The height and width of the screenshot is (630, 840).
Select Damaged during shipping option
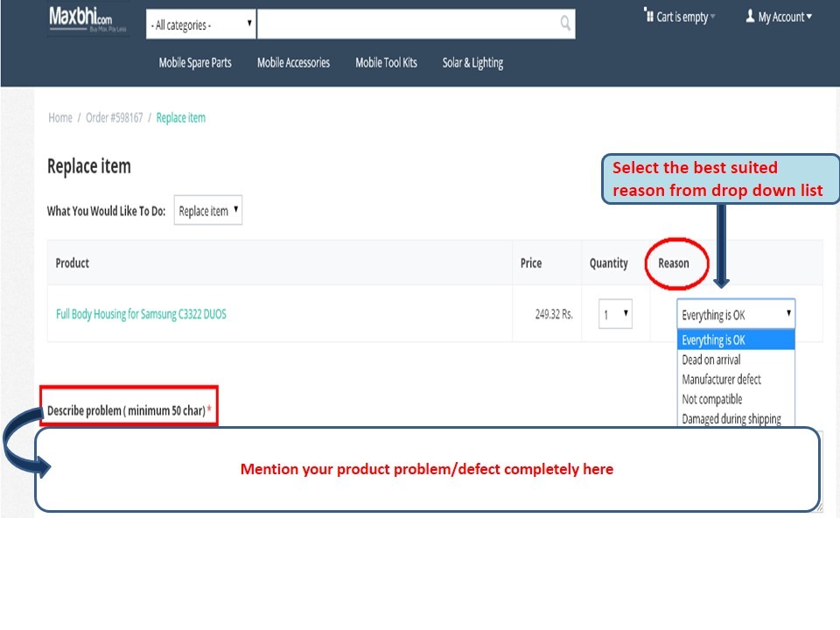(731, 419)
